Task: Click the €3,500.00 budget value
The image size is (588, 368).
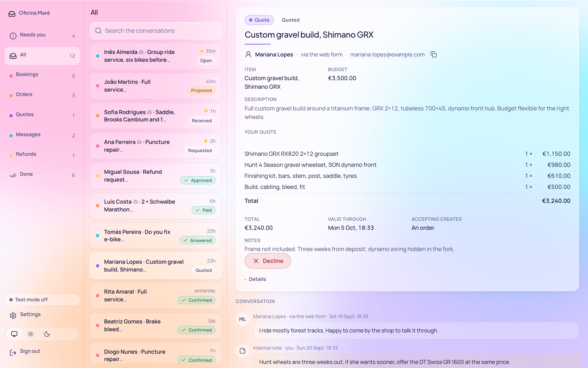Action: pyautogui.click(x=342, y=78)
